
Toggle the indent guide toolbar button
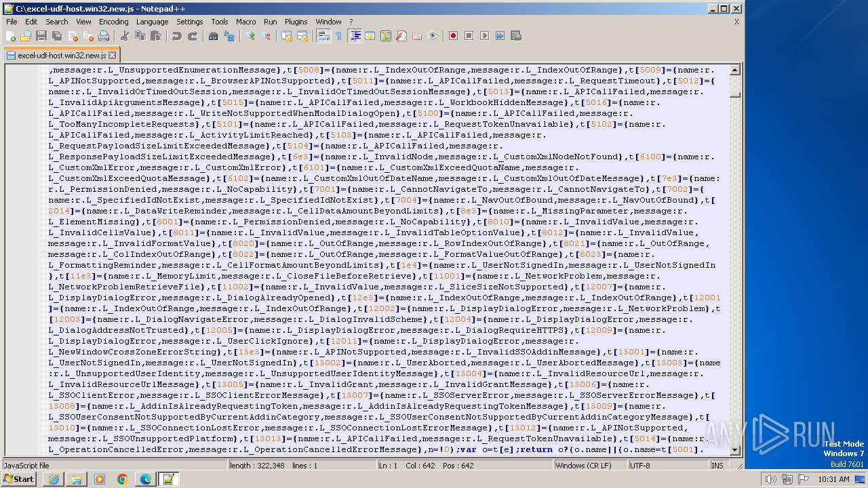(x=355, y=36)
